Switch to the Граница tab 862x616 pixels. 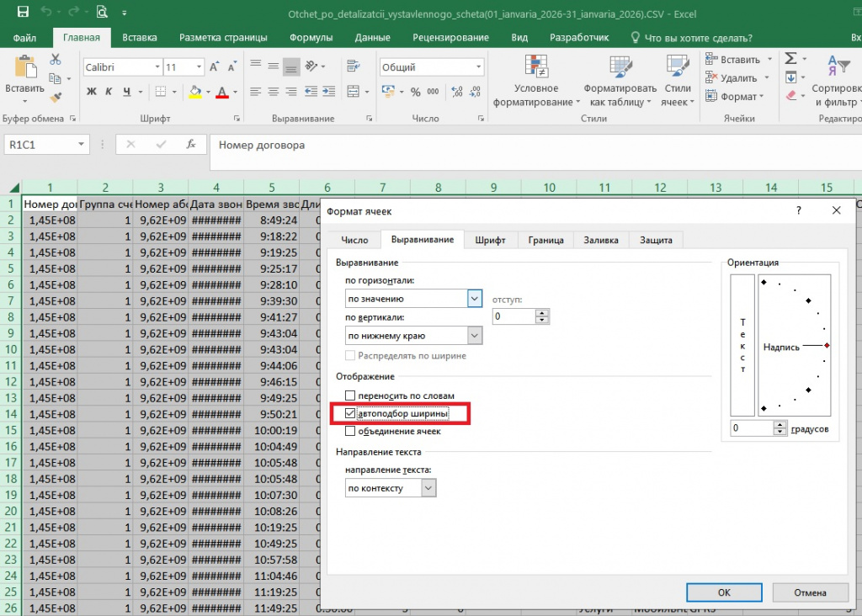coord(545,240)
